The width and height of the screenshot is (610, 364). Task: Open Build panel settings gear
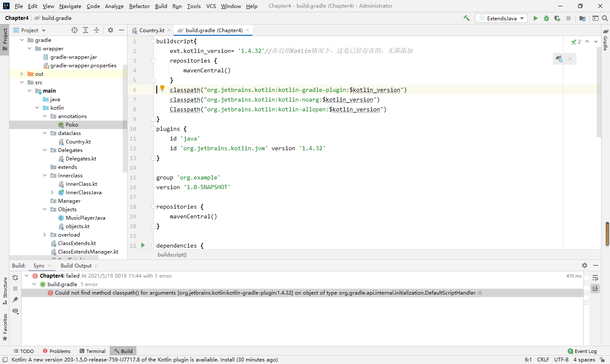585,265
